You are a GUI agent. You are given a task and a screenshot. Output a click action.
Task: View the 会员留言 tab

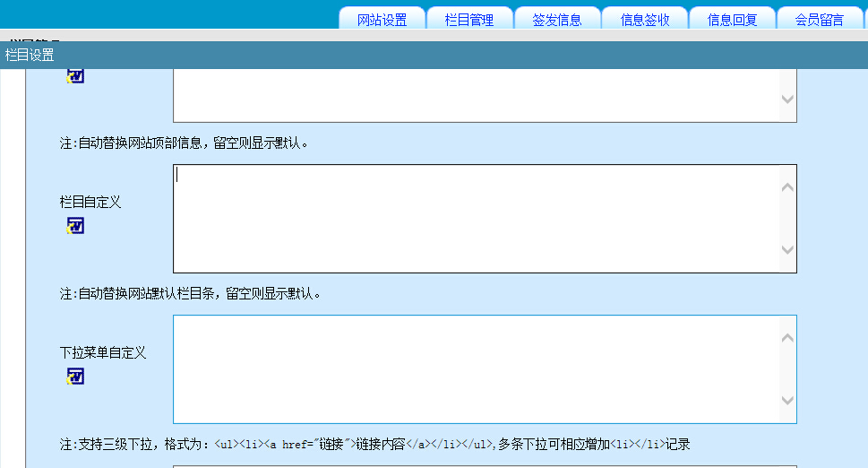pyautogui.click(x=819, y=20)
